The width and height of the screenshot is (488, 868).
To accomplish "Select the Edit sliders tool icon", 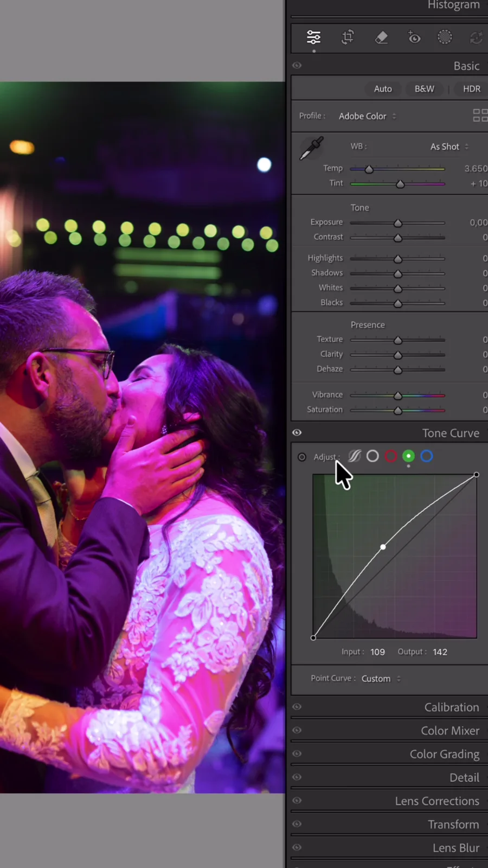I will point(314,37).
